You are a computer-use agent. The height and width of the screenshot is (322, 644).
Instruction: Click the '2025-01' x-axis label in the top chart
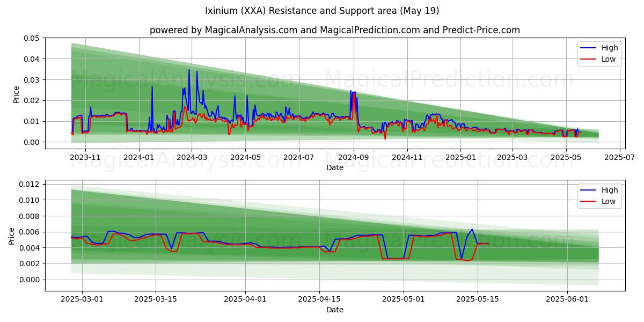tap(460, 158)
